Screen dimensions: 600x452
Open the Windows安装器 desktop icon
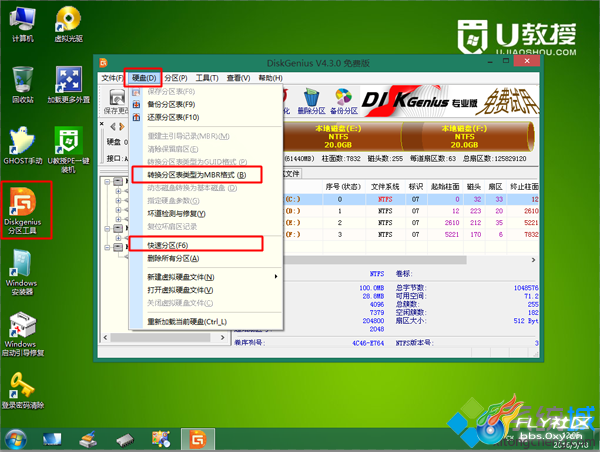tap(22, 273)
